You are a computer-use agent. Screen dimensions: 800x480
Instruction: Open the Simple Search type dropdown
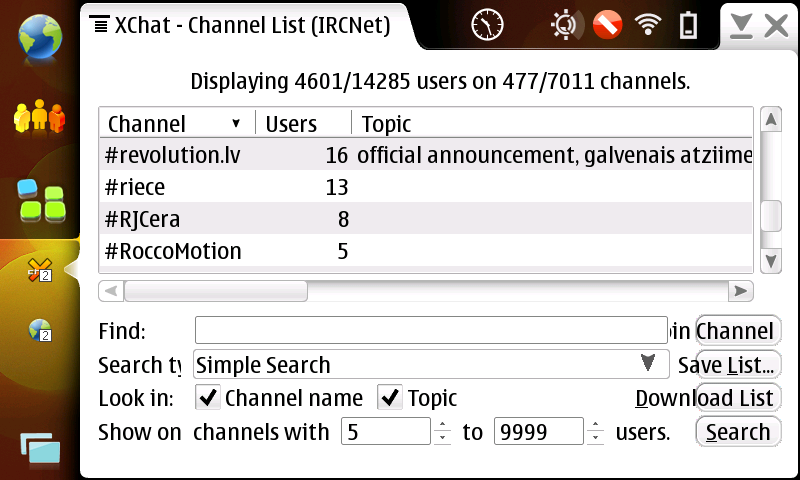(431, 365)
